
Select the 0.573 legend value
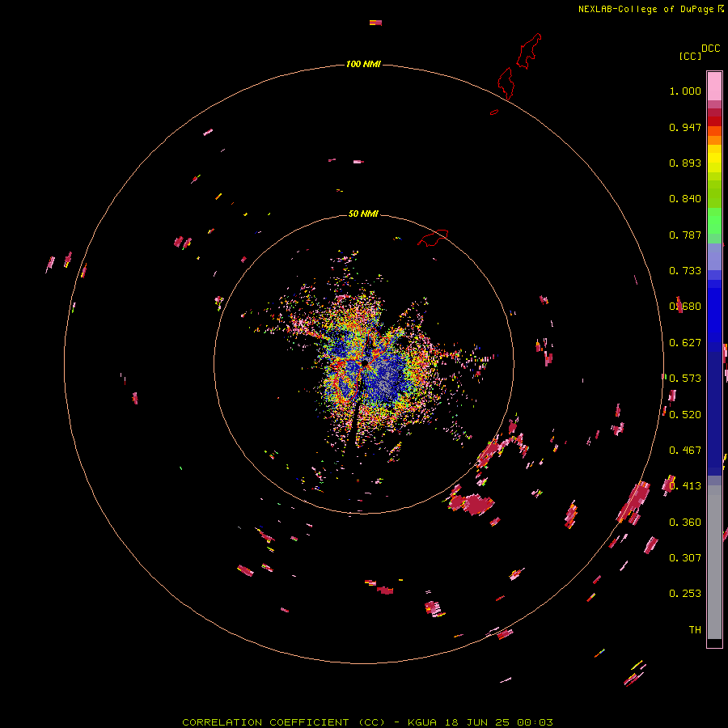(x=685, y=379)
